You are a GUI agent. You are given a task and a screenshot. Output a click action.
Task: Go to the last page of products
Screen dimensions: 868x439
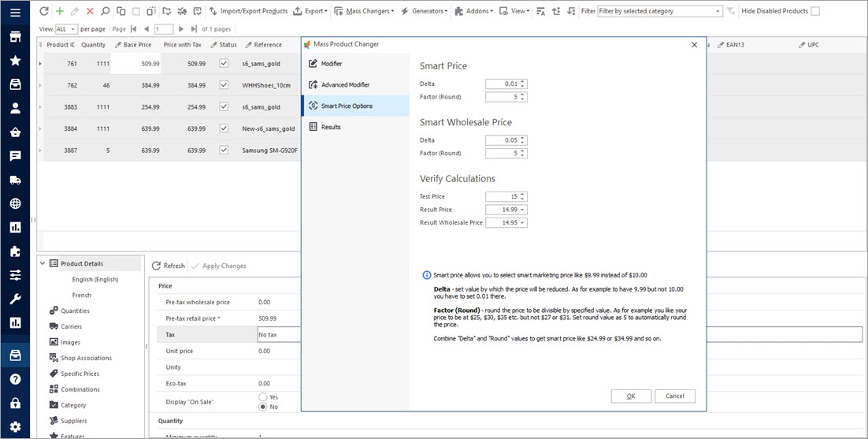click(x=193, y=29)
